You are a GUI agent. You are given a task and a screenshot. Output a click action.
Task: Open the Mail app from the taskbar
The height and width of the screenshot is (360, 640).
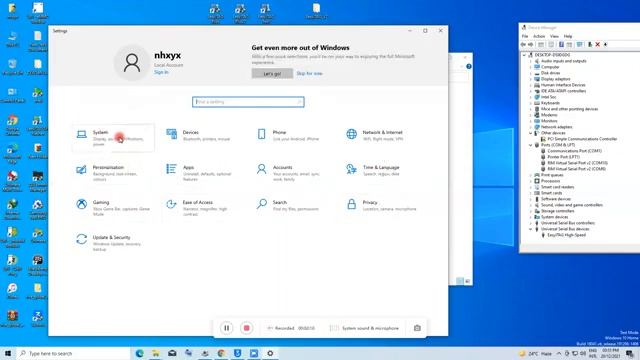[x=172, y=353]
